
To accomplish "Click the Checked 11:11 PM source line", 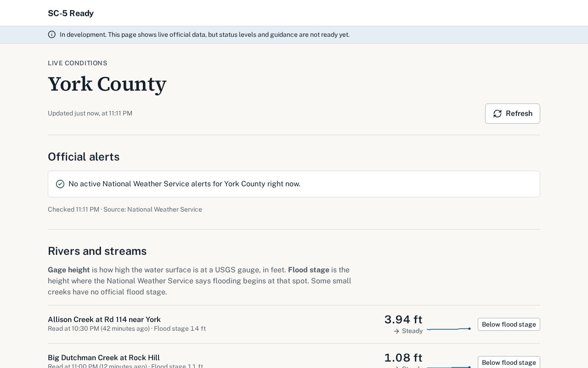I will pyautogui.click(x=125, y=209).
